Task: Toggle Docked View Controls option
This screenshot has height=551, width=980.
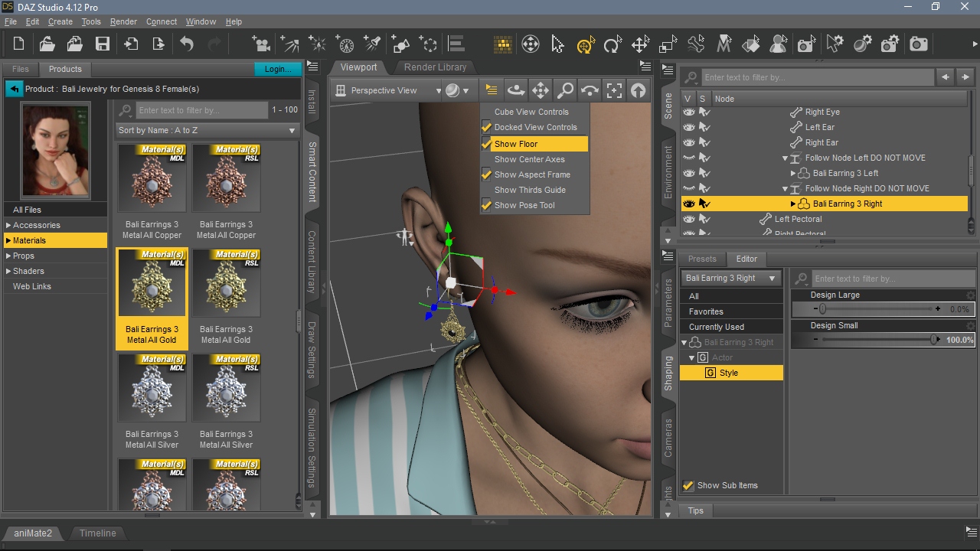Action: click(x=534, y=127)
